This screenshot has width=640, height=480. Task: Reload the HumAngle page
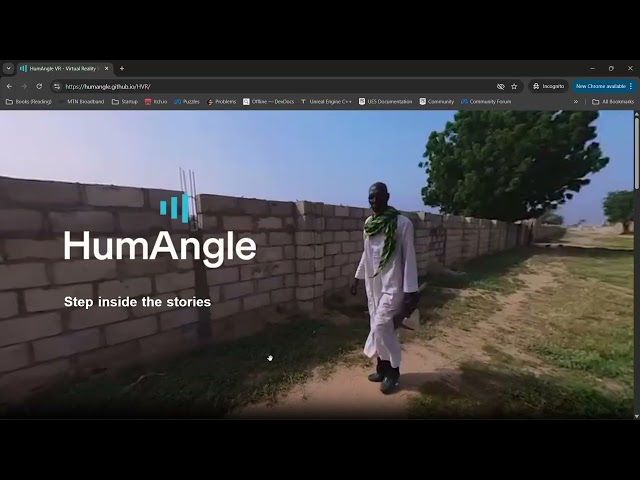[39, 87]
